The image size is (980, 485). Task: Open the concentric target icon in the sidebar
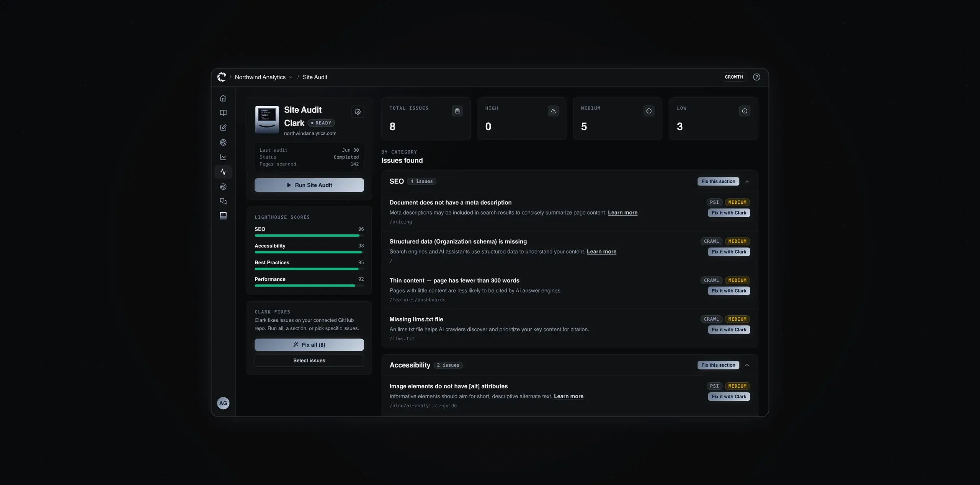(223, 143)
